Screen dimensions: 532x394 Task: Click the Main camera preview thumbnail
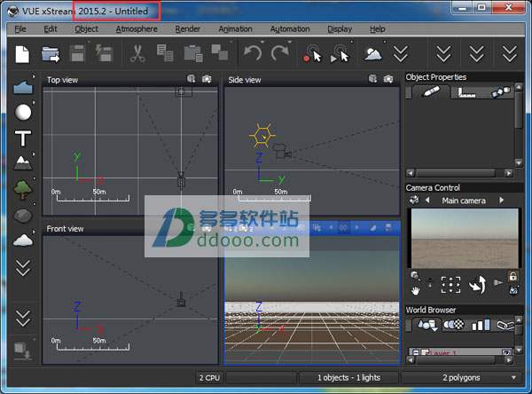pyautogui.click(x=465, y=238)
